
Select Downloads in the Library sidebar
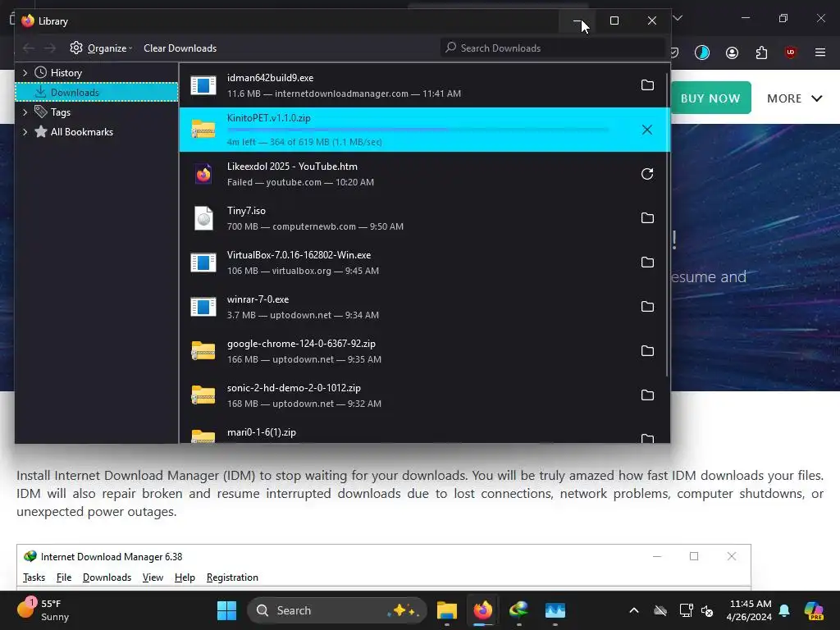point(97,92)
